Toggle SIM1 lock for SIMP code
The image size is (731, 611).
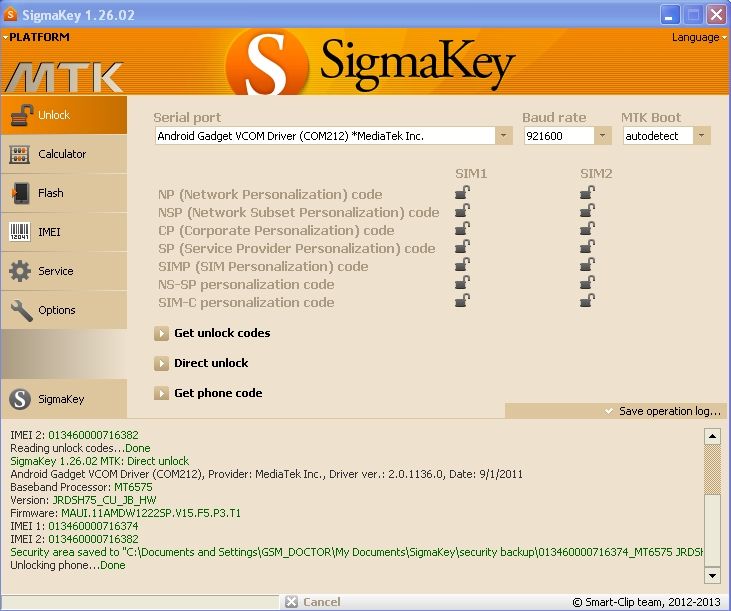tap(463, 265)
